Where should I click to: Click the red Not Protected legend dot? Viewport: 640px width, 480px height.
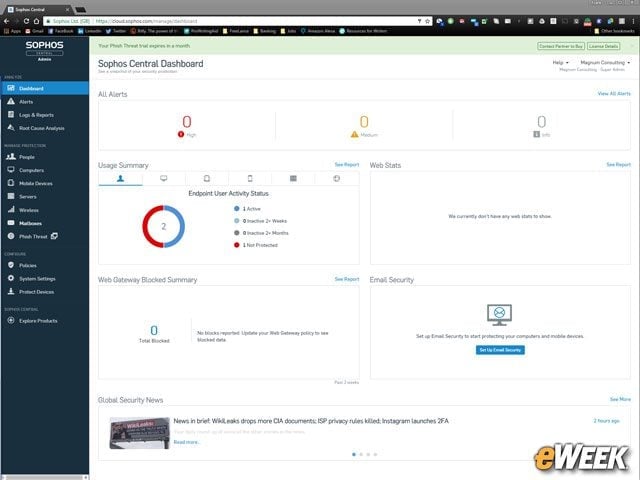(x=237, y=245)
